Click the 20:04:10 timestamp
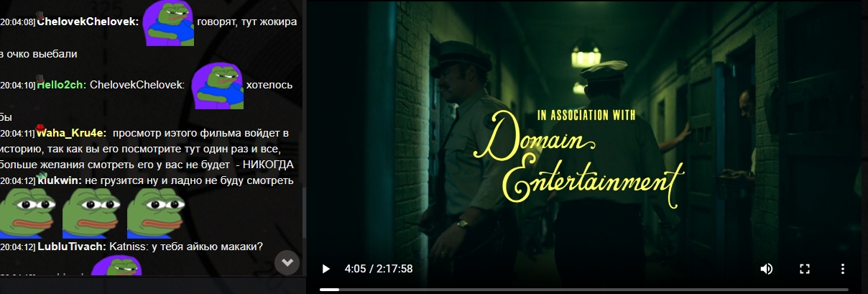868x294 pixels. (x=17, y=85)
